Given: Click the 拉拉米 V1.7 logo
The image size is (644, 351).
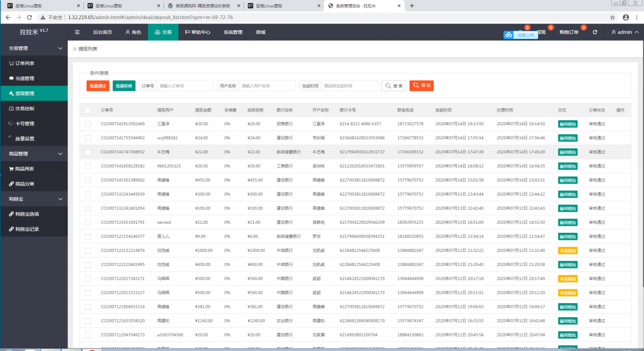Looking at the screenshot, I should (34, 32).
